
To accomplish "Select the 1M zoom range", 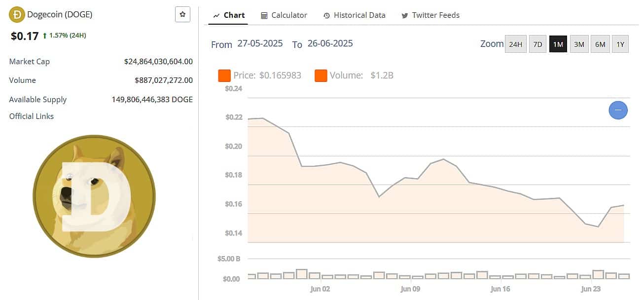I will pos(558,44).
